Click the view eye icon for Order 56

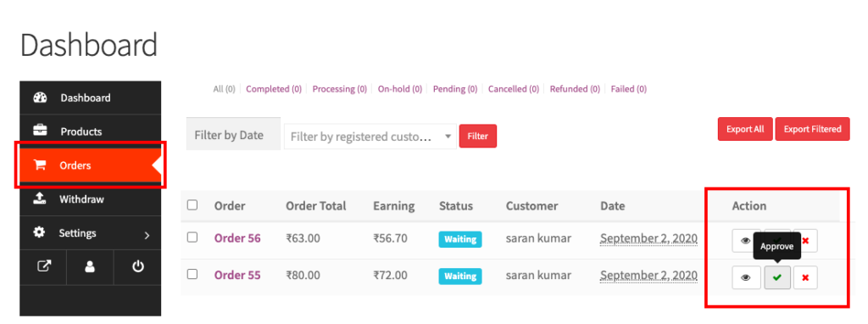746,240
